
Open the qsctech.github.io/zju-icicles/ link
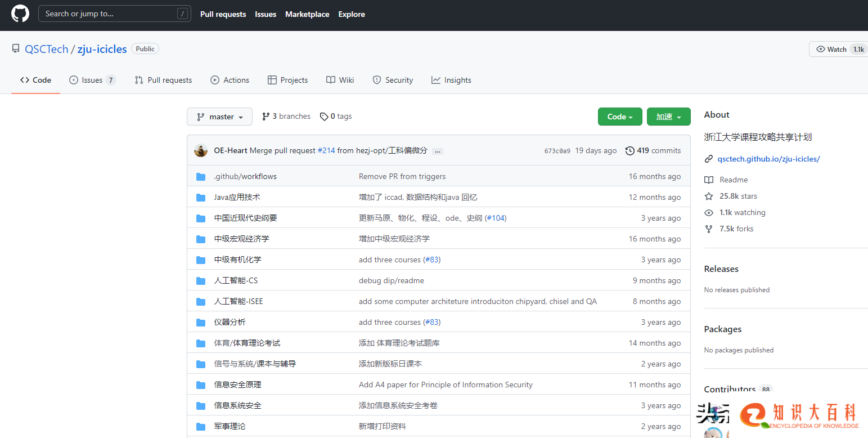[x=768, y=159]
